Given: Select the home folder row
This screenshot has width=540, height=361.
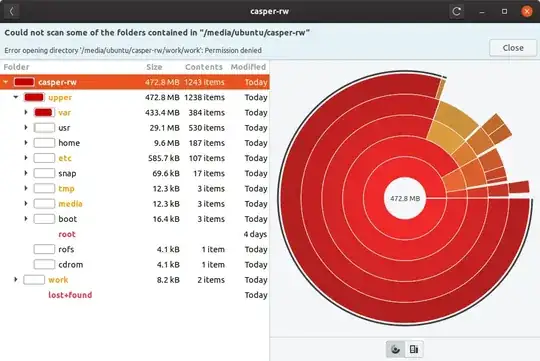Looking at the screenshot, I should click(x=135, y=143).
